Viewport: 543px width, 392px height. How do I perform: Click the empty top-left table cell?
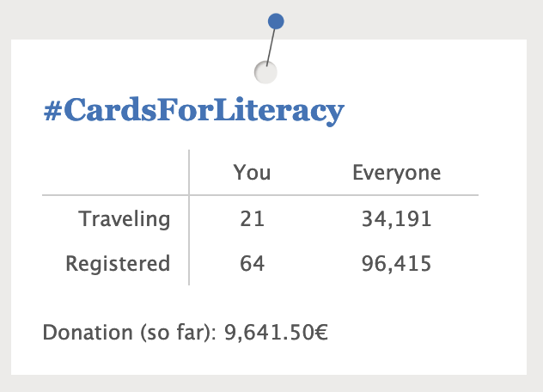click(x=115, y=172)
